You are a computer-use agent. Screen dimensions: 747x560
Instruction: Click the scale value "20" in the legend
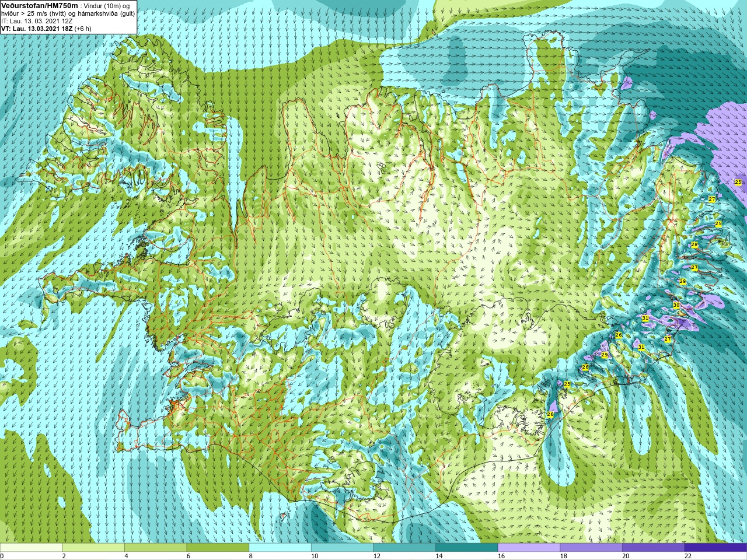tap(626, 556)
